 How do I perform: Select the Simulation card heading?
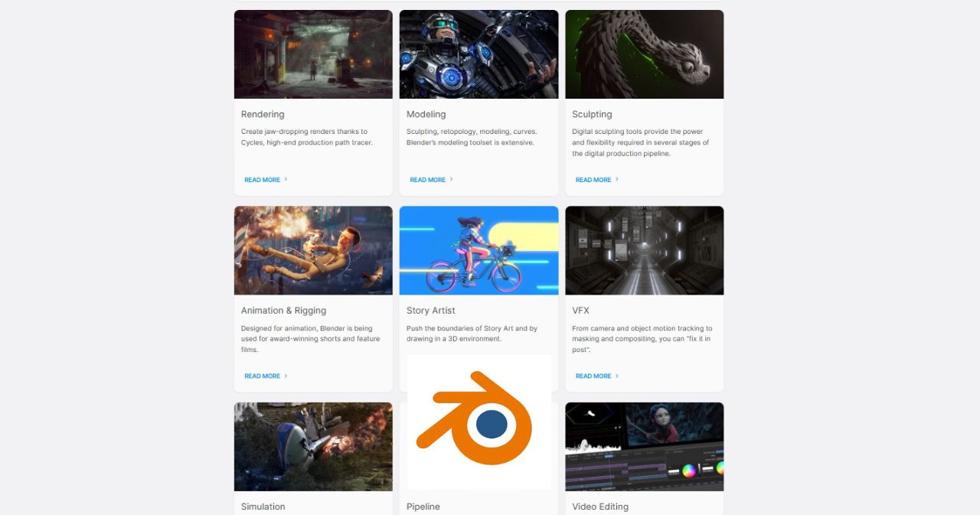tap(263, 507)
